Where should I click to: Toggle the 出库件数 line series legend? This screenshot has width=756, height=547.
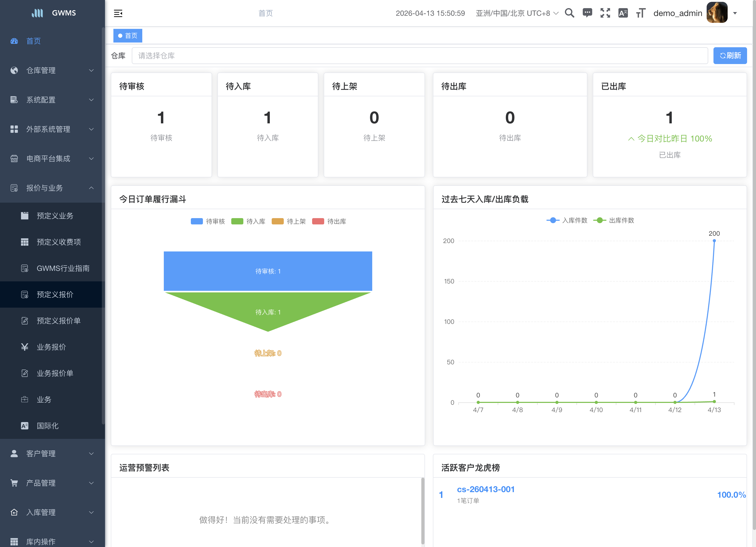click(x=614, y=220)
